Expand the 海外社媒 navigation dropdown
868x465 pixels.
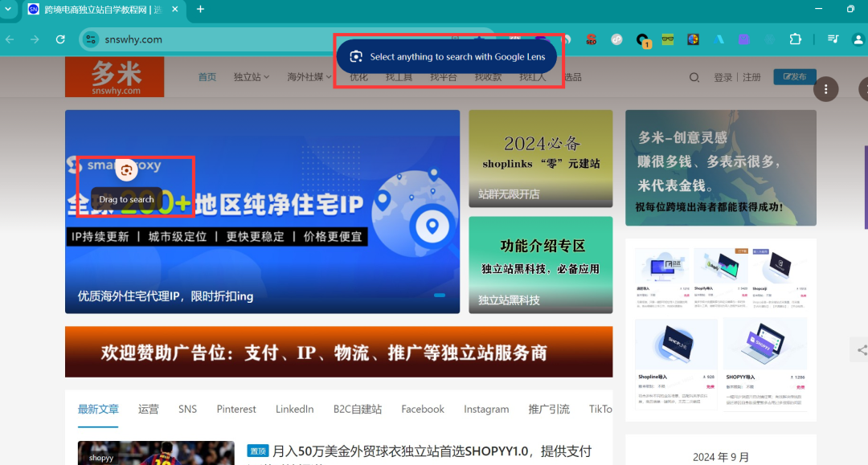(x=306, y=77)
